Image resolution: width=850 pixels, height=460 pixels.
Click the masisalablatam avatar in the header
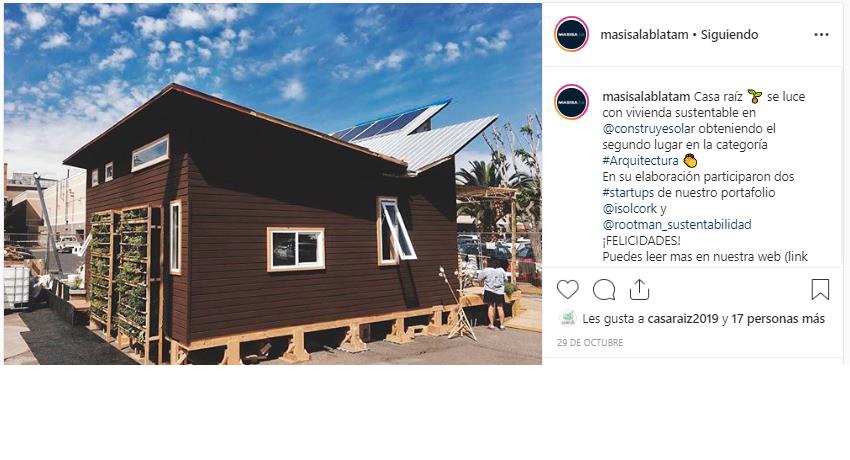(571, 34)
